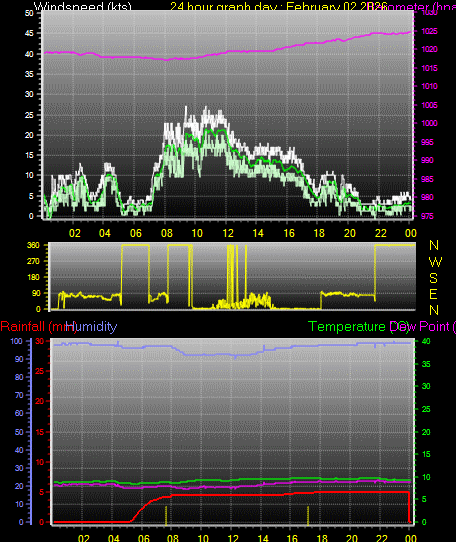Image resolution: width=456 pixels, height=542 pixels.
Task: Click the 100 value on humidity axis
Action: pyautogui.click(x=16, y=341)
